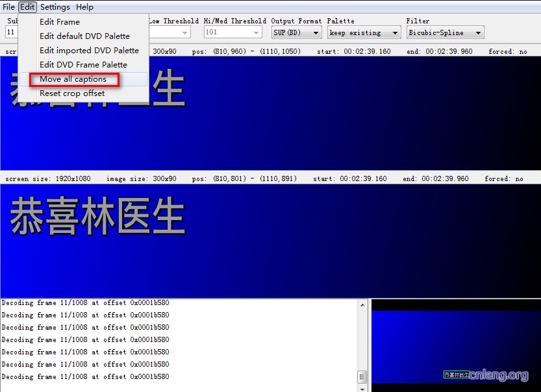The image size is (541, 392).
Task: Open the Settings menu
Action: click(x=55, y=7)
